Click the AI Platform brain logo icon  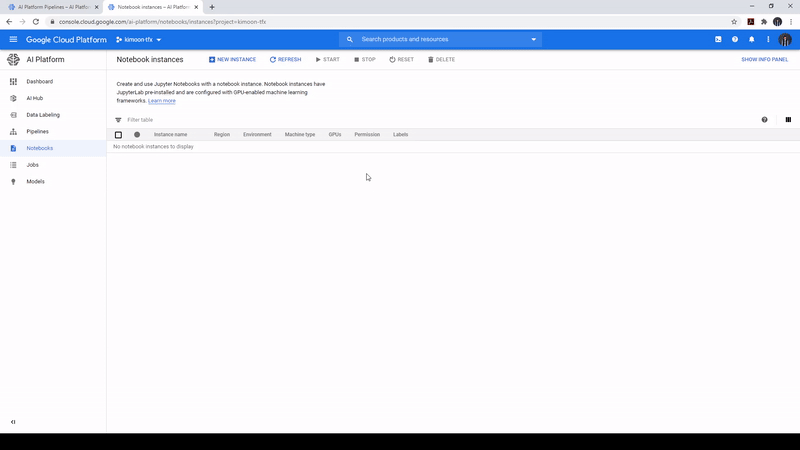[13, 60]
